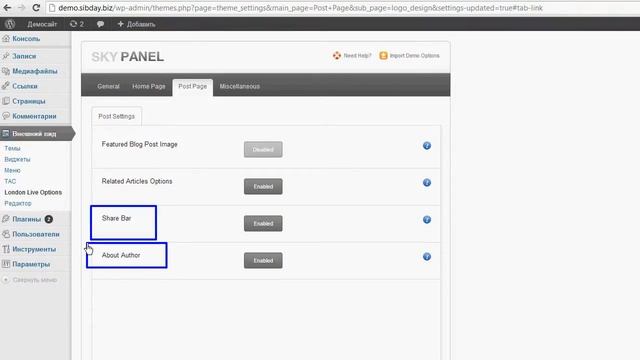Click the Need Help? link
This screenshot has height=360, width=640.
click(352, 56)
